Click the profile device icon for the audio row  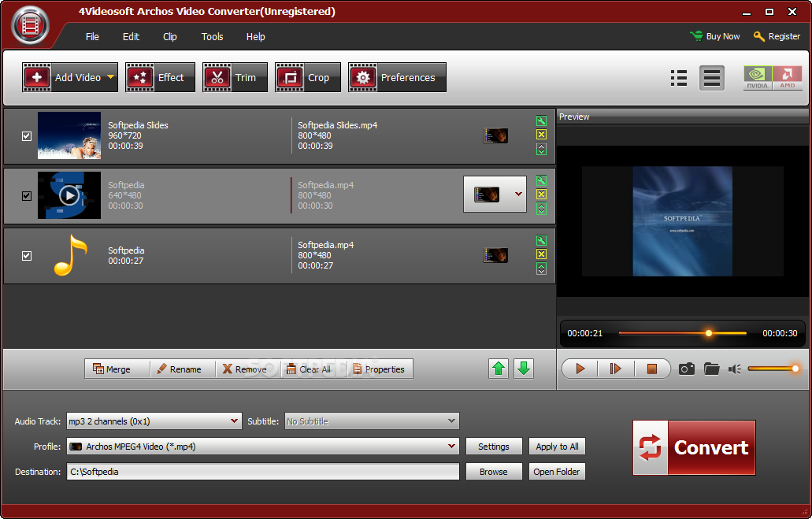point(495,255)
